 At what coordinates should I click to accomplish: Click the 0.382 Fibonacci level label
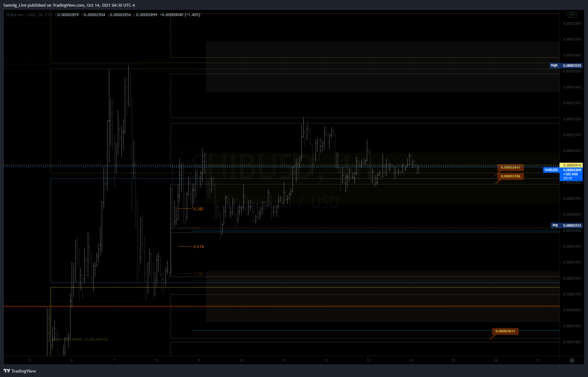(198, 209)
